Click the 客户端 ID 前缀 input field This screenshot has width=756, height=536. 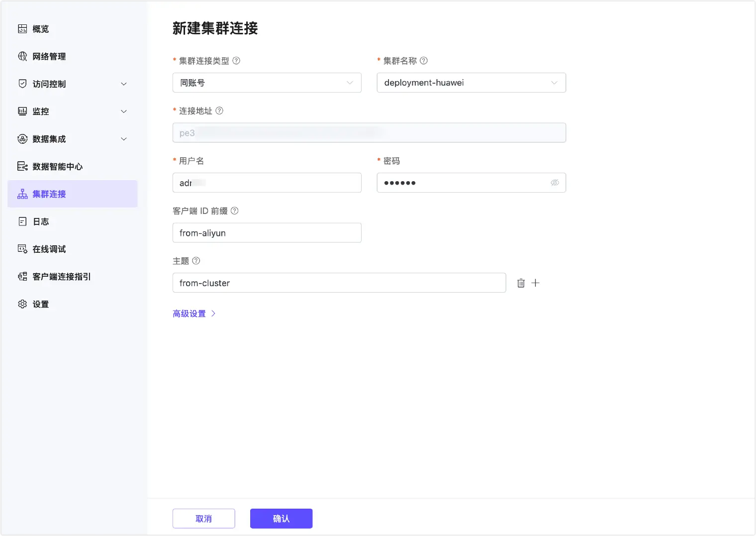tap(267, 233)
